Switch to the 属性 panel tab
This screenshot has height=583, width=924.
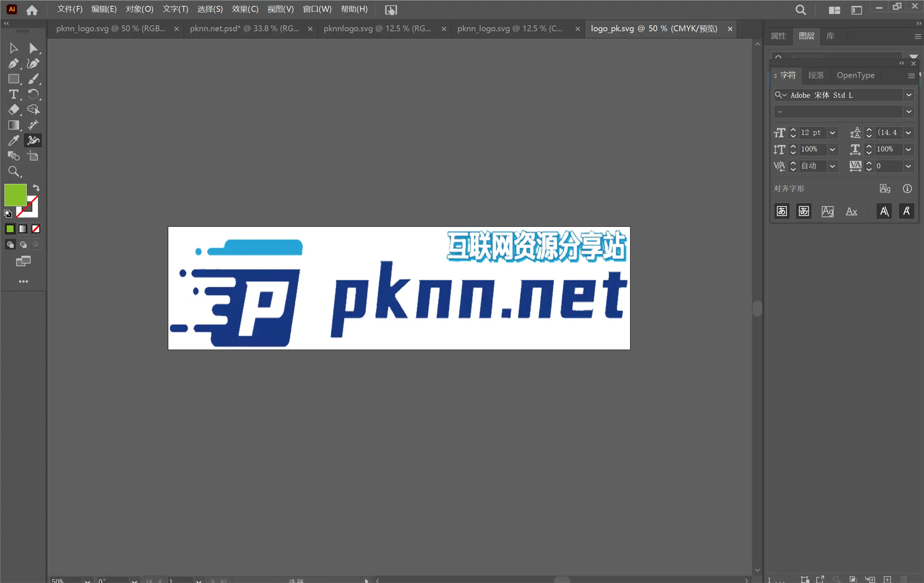click(778, 36)
